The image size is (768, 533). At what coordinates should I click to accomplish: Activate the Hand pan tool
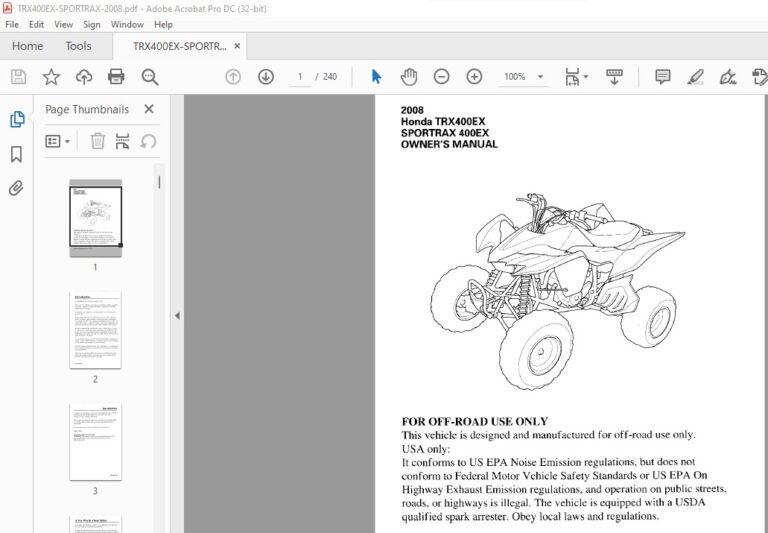[x=409, y=77]
